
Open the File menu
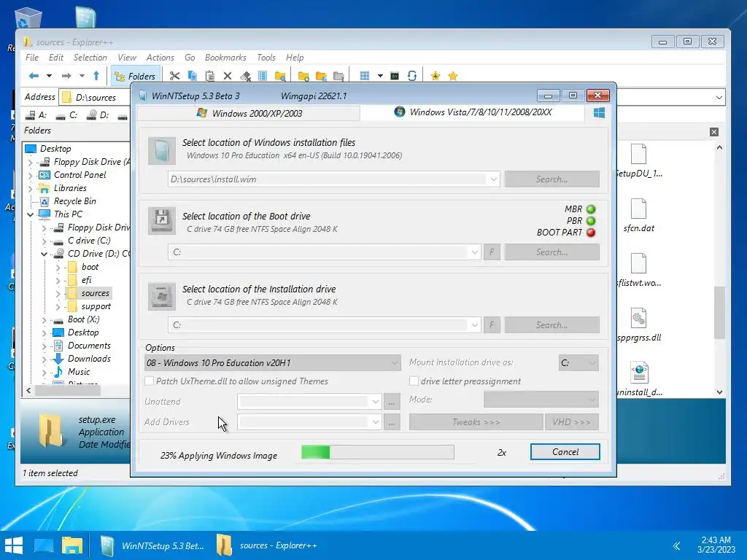(32, 57)
